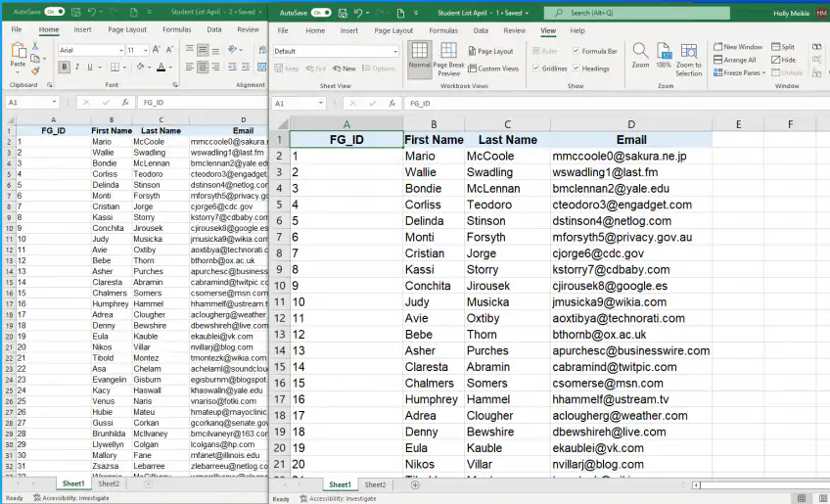Click insert function fx in right window

[392, 103]
